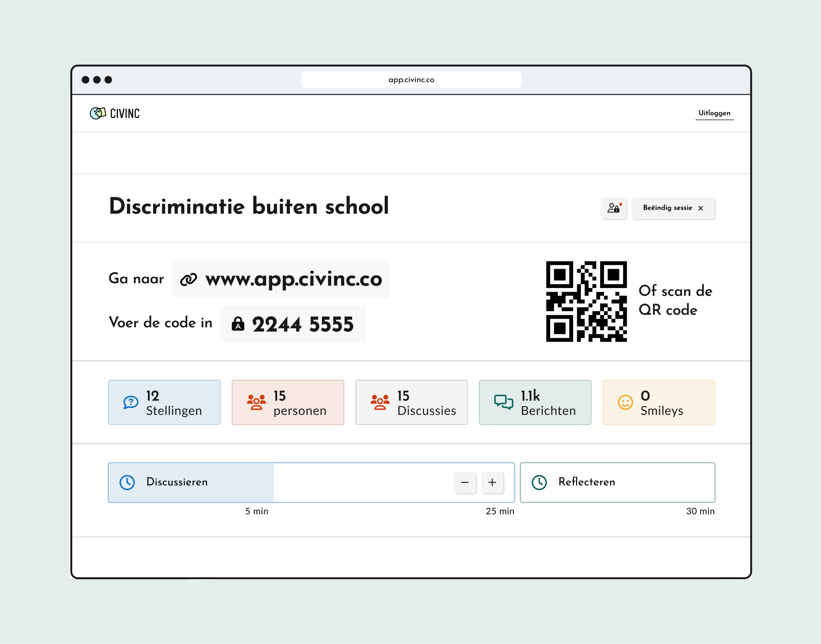Screen dimensions: 821x644
Task: Click the clock icon in Reflecteren
Action: 539,482
